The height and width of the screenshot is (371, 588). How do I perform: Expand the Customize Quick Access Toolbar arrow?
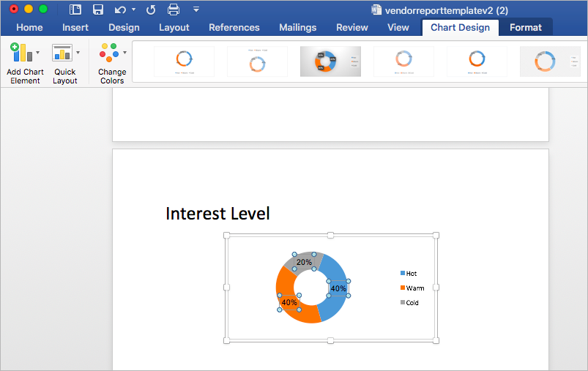(196, 10)
